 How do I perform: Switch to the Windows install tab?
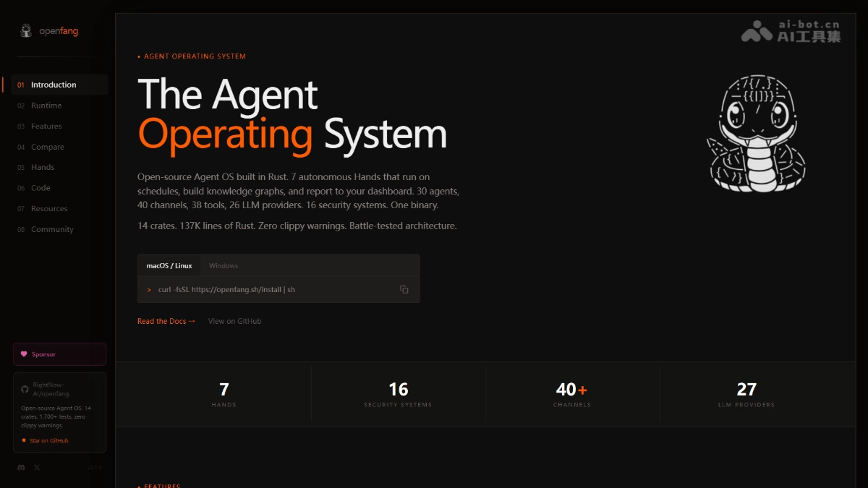click(x=223, y=265)
